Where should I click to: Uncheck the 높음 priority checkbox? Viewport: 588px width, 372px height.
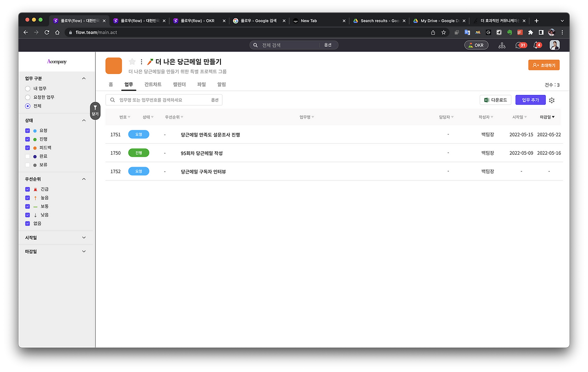point(28,198)
